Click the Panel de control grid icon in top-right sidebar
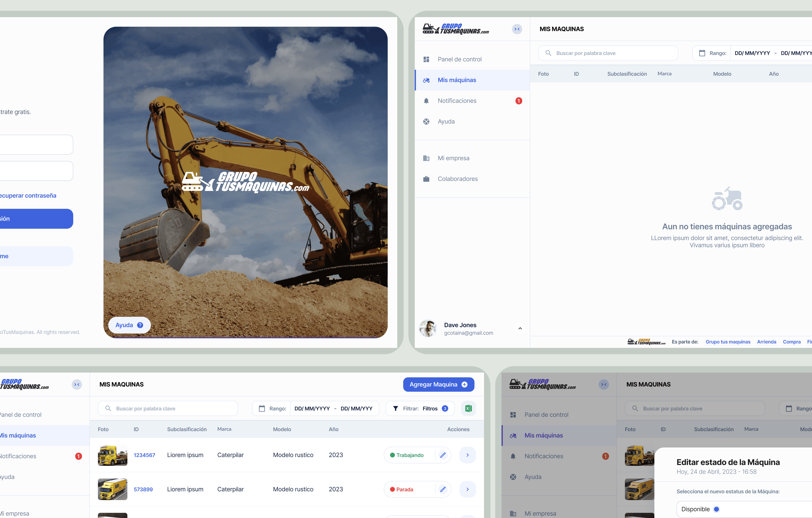 point(426,59)
